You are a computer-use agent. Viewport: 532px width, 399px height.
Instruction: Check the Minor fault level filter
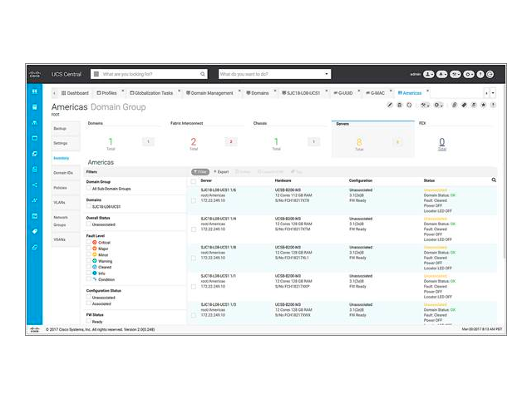(89, 254)
